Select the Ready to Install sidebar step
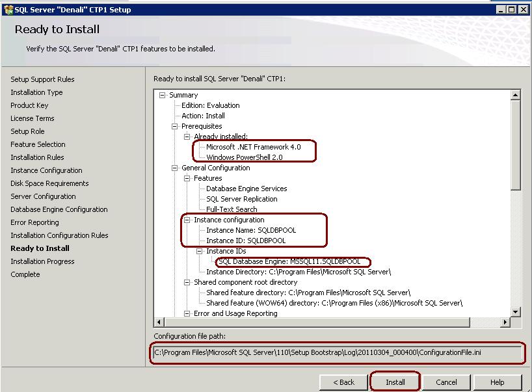The height and width of the screenshot is (392, 532). (x=40, y=248)
